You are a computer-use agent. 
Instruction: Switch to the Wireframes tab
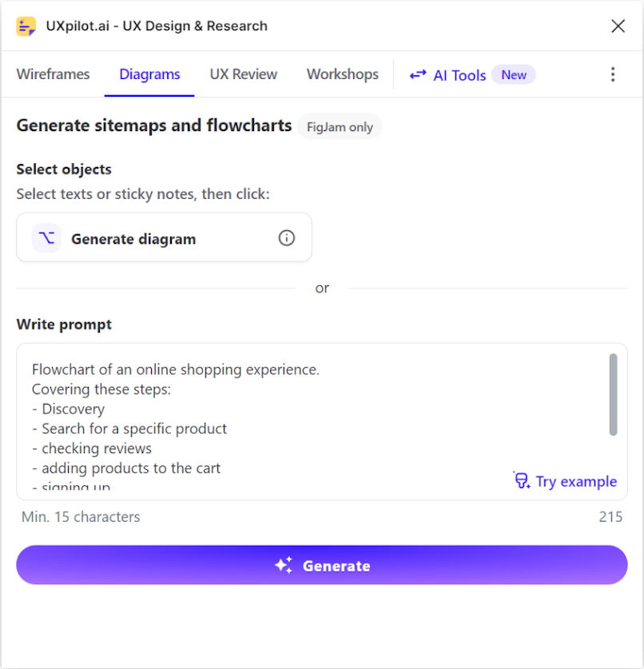coord(54,74)
